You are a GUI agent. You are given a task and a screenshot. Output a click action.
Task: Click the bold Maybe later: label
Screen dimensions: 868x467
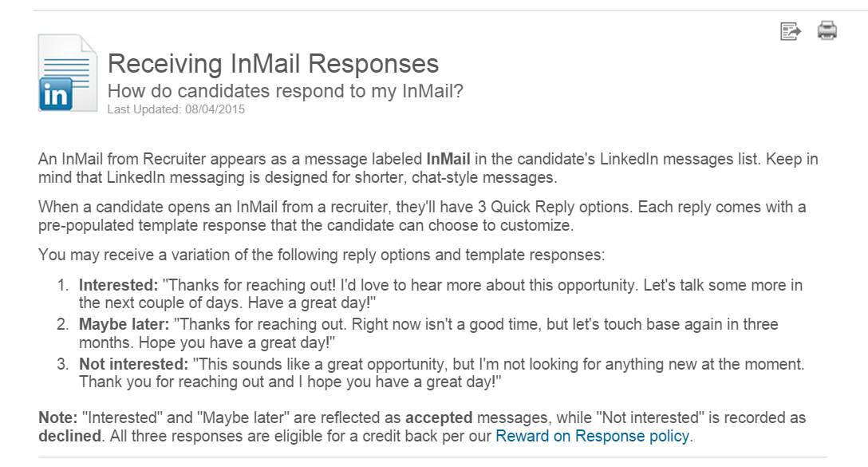pos(124,324)
